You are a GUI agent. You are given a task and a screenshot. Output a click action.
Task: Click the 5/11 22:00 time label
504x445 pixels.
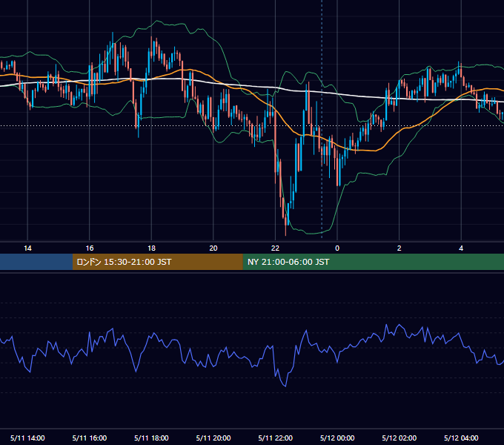pyautogui.click(x=276, y=438)
